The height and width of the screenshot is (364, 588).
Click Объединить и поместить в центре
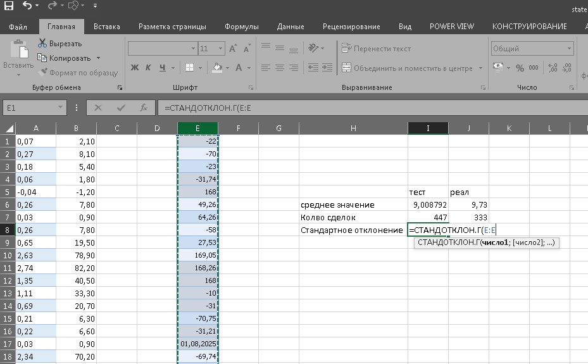click(407, 68)
